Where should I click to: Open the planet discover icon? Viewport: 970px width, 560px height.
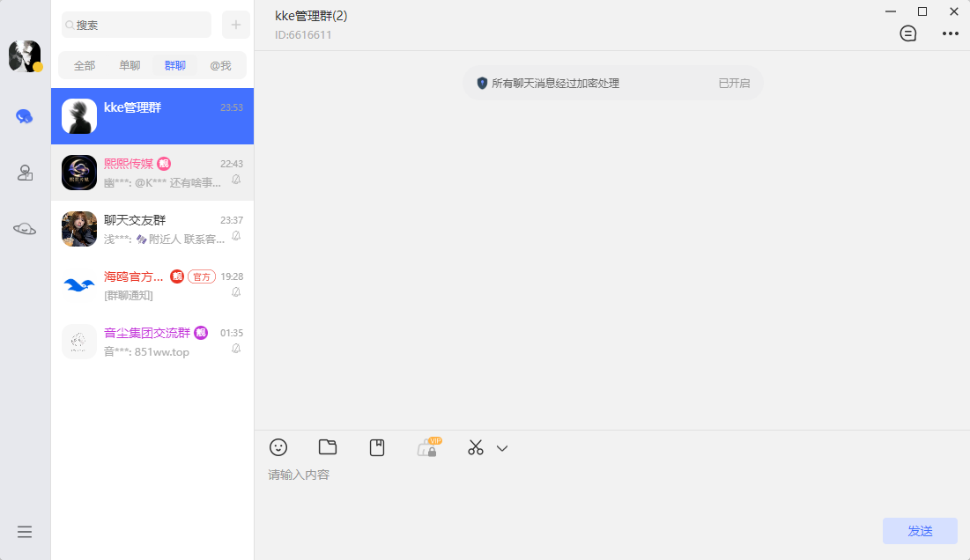[x=25, y=229]
